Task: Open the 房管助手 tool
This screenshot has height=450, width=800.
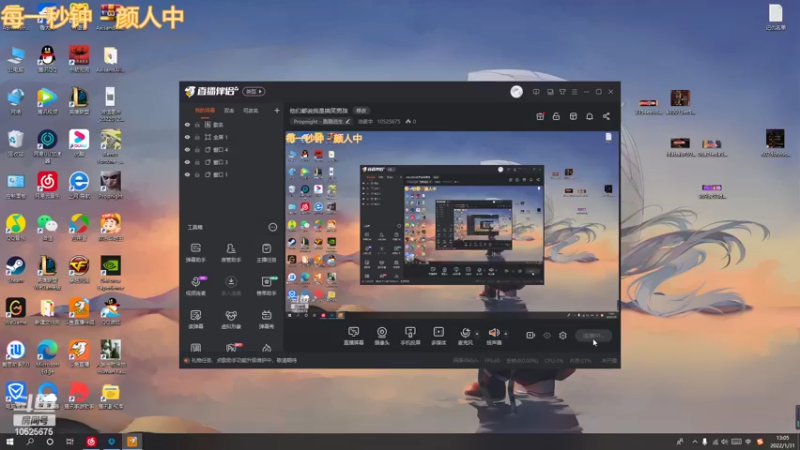Action: (x=231, y=253)
